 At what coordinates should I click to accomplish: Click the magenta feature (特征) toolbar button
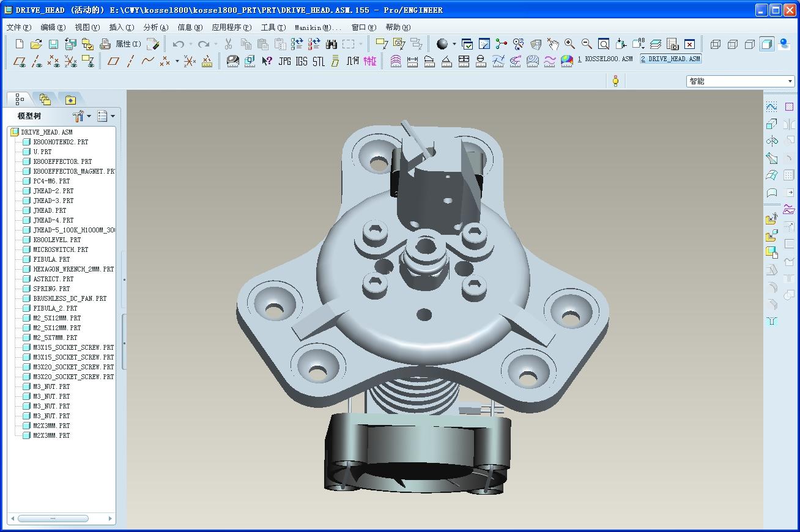pos(370,61)
